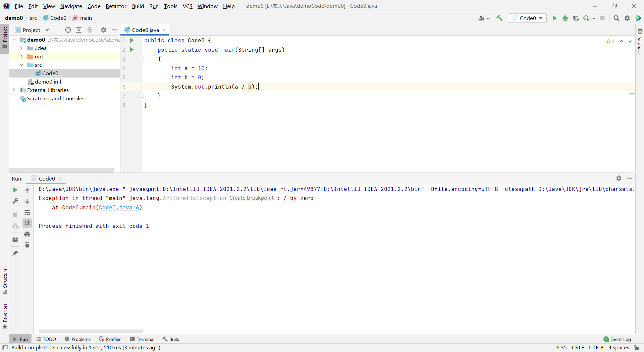
Task: Pin the Run tab
Action: 15,253
